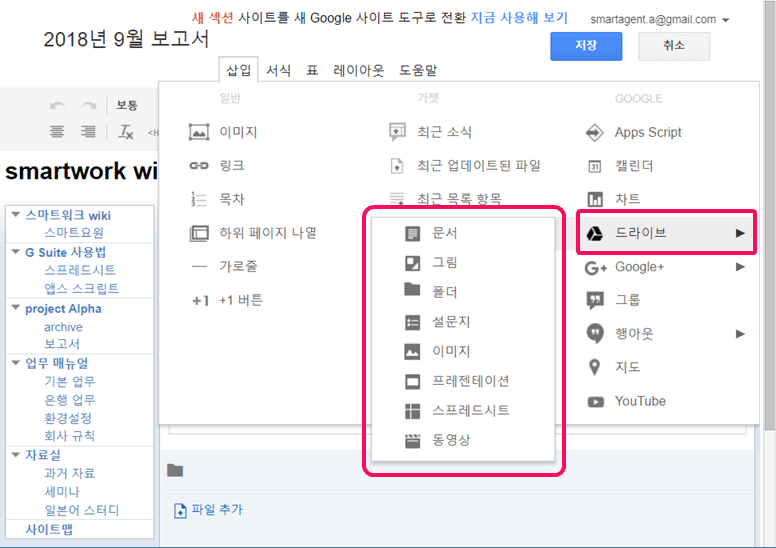The width and height of the screenshot is (776, 548).
Task: Expand the 드라이브 submenu arrow
Action: 740,233
